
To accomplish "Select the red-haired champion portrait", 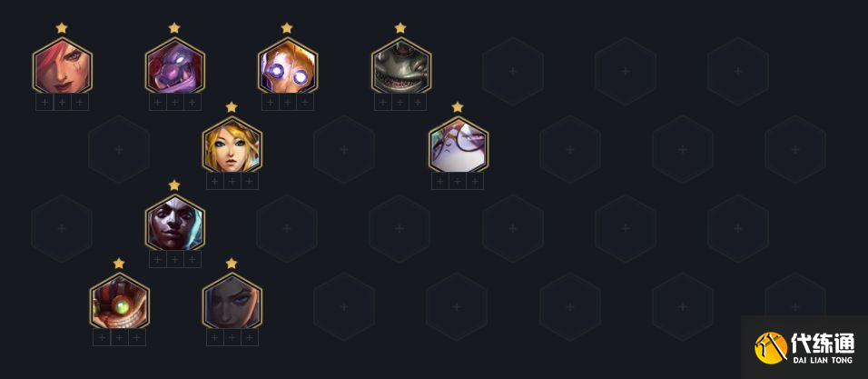I will click(x=62, y=65).
